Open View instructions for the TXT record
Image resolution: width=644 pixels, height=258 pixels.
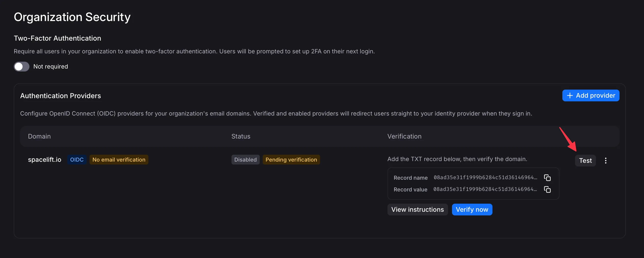417,209
